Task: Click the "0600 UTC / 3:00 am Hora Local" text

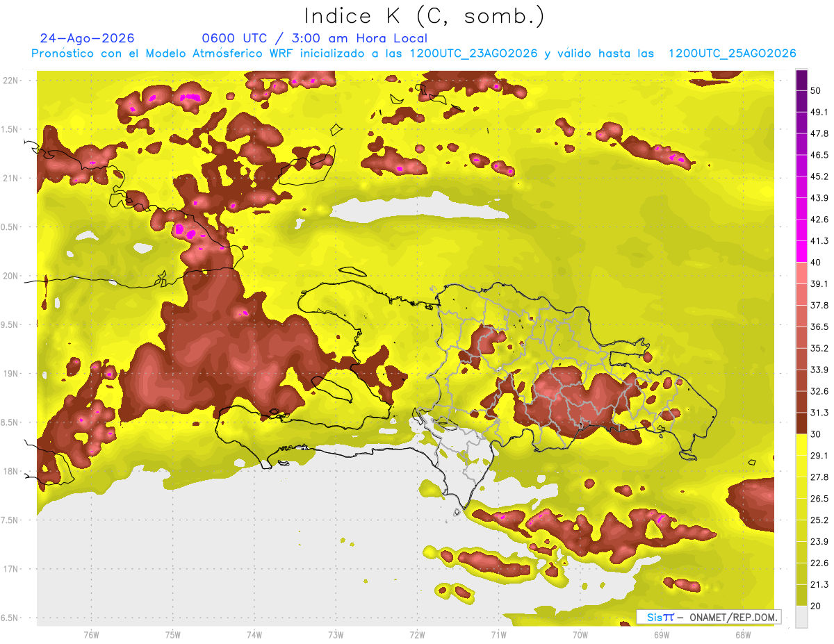Action: point(314,38)
